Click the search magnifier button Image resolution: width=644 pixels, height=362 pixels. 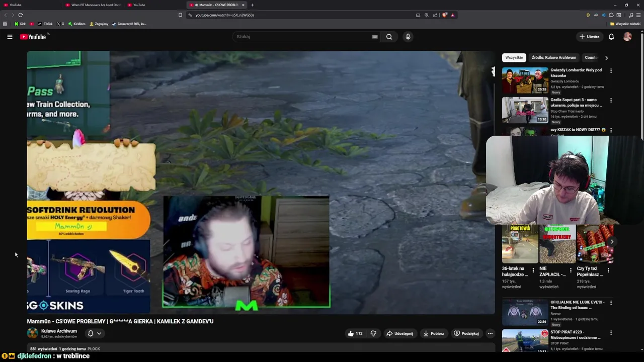[x=389, y=37]
